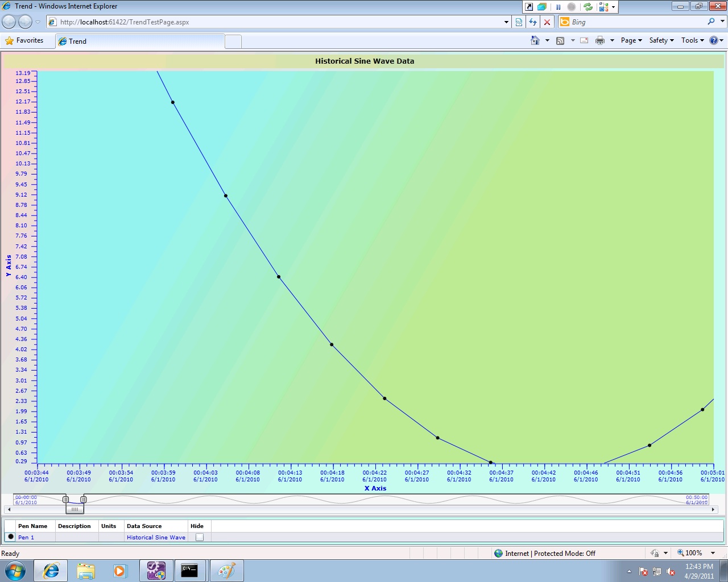Select the Trend browser tab
This screenshot has height=582, width=728.
[x=139, y=41]
